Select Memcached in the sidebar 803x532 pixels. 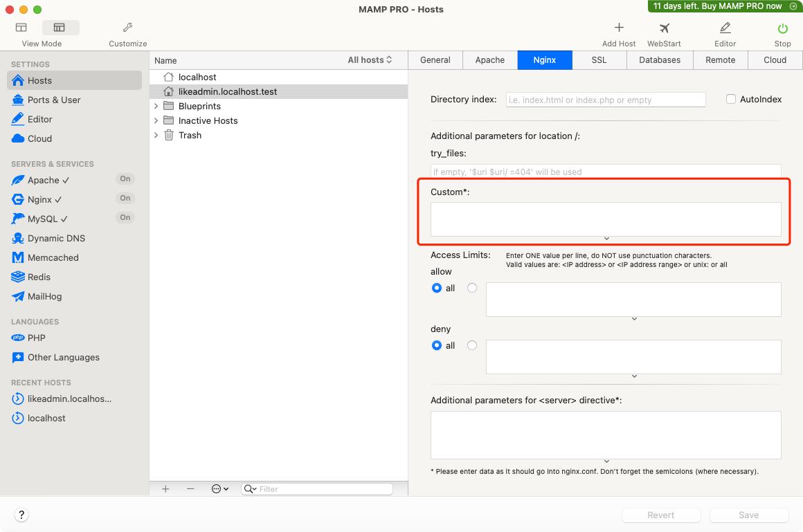point(53,257)
